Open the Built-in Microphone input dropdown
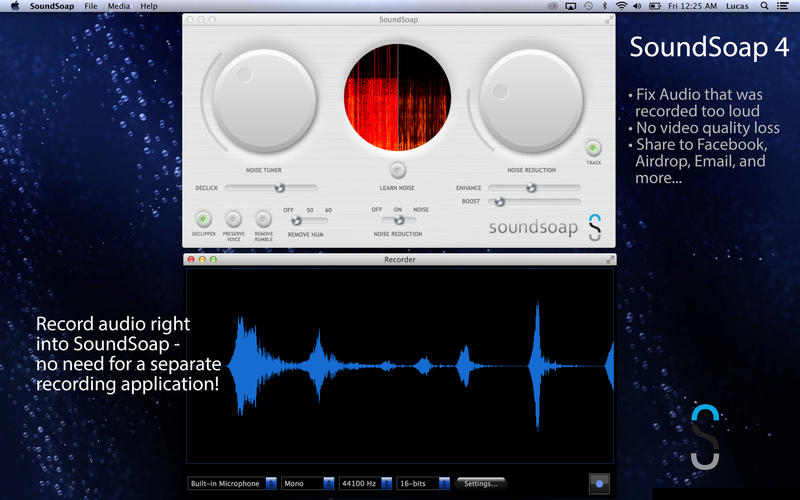This screenshot has height=500, width=800. coord(232,483)
